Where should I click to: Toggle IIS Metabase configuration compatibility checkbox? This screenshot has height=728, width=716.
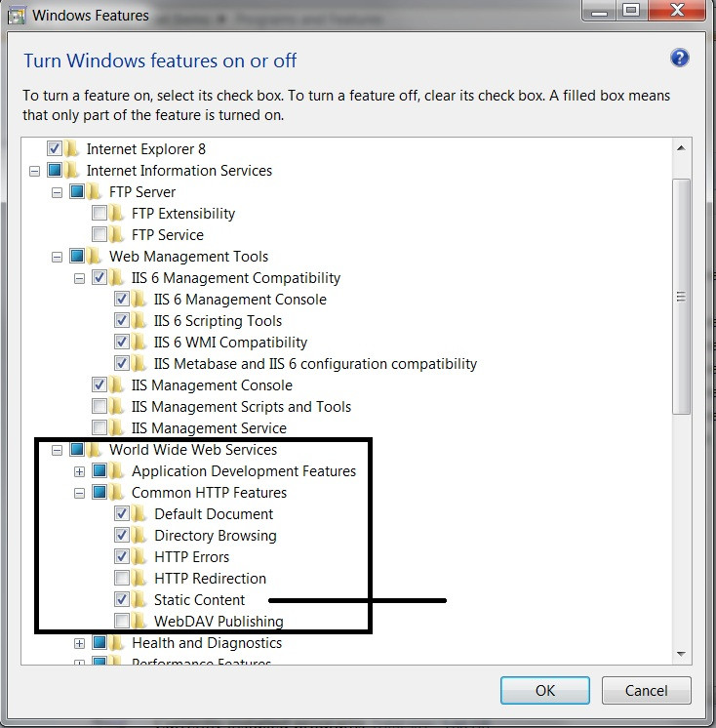click(122, 363)
